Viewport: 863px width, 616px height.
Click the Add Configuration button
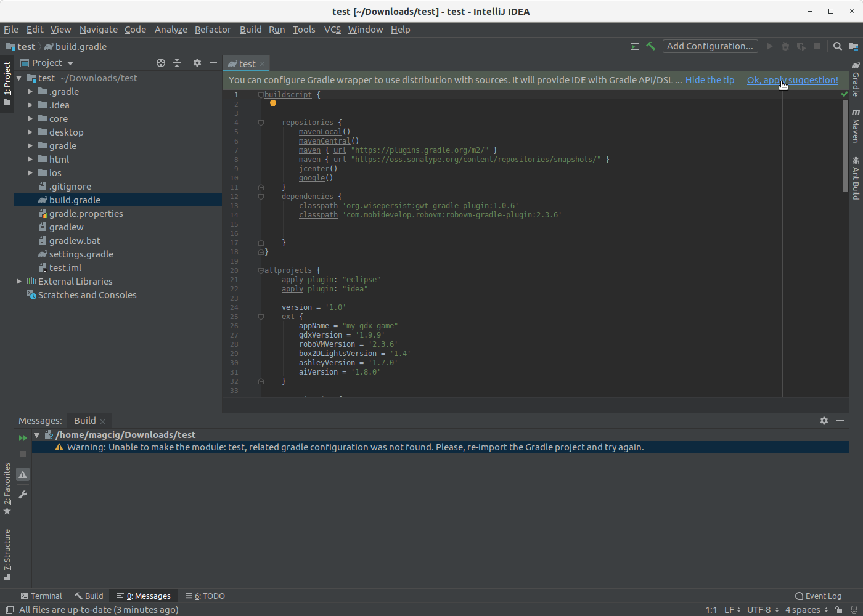click(710, 46)
